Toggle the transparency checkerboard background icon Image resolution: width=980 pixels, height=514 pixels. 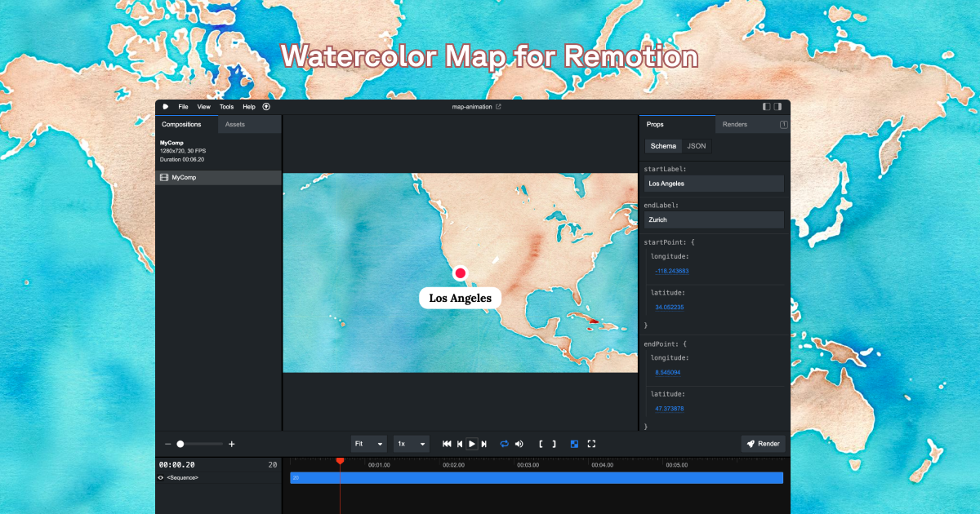pos(574,444)
